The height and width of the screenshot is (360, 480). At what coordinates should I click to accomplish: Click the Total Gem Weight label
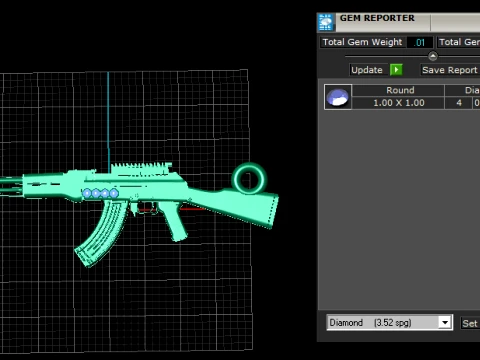pyautogui.click(x=362, y=42)
